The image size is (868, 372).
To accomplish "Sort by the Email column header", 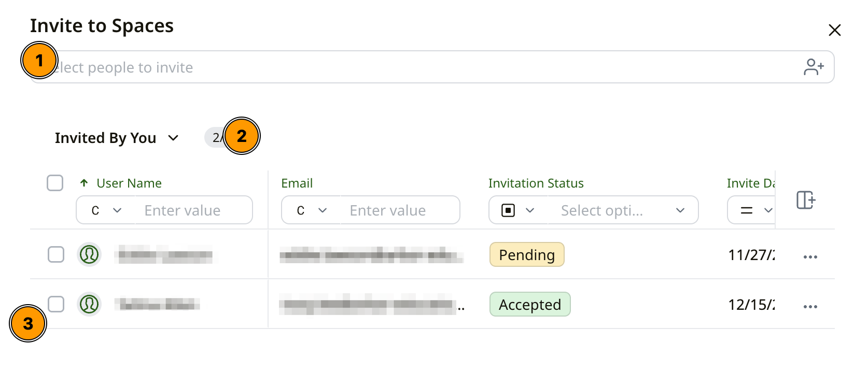I will pyautogui.click(x=297, y=183).
